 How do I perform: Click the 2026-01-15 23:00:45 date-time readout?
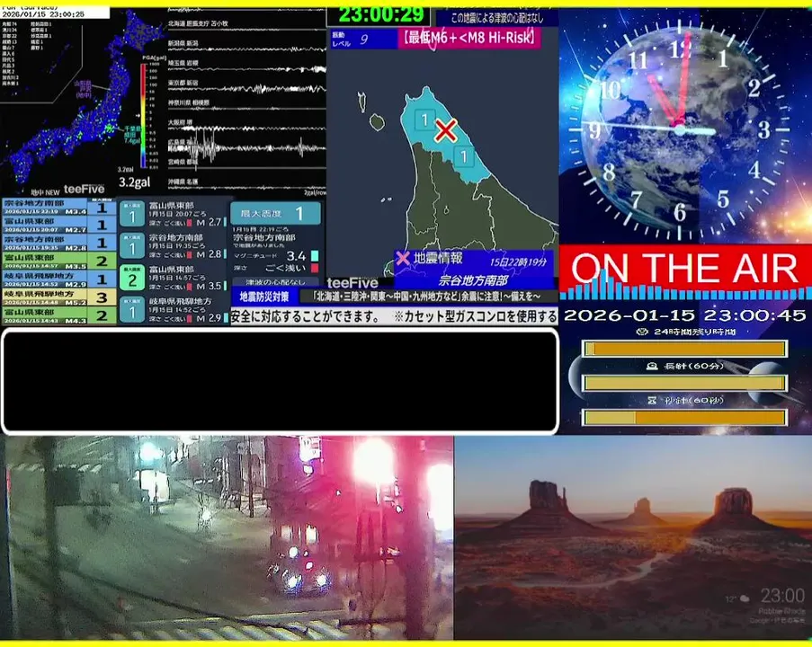click(684, 315)
